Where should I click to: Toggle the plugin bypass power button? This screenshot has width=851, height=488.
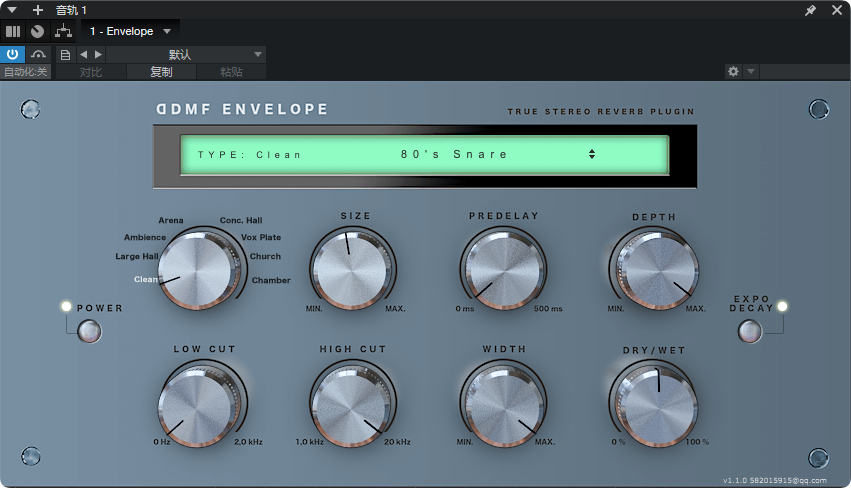[x=12, y=54]
